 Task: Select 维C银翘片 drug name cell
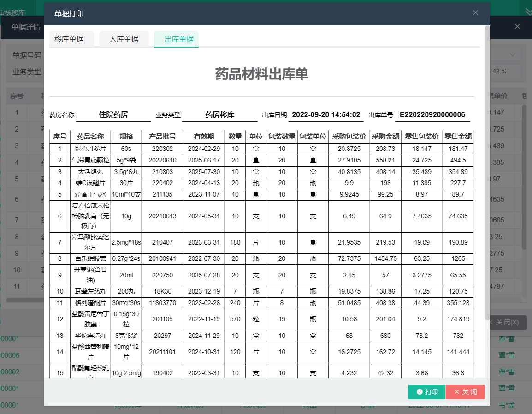point(90,183)
